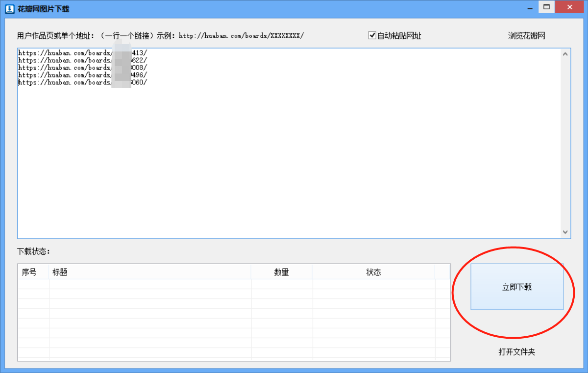Click the URL list scrollbar up arrow

coord(565,54)
